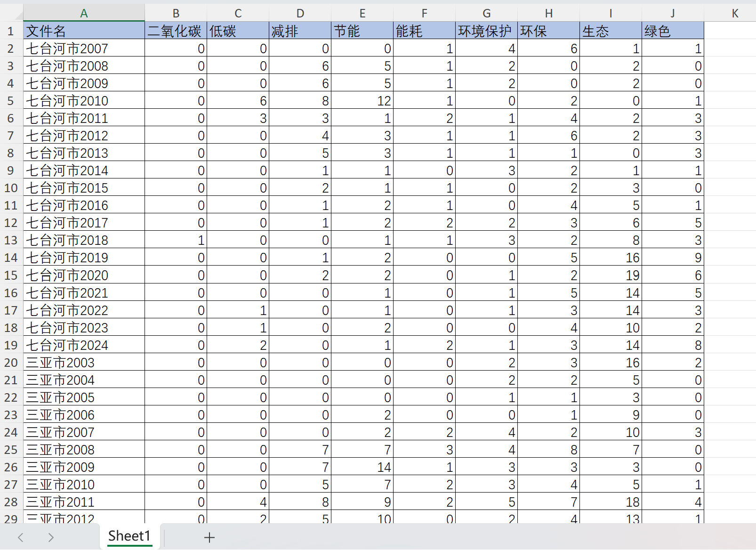Select column K header
Image resolution: width=756 pixels, height=550 pixels.
[x=735, y=13]
